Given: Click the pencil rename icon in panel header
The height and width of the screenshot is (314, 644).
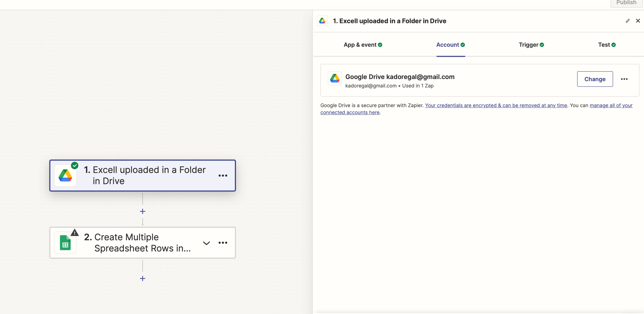Looking at the screenshot, I should (x=627, y=21).
